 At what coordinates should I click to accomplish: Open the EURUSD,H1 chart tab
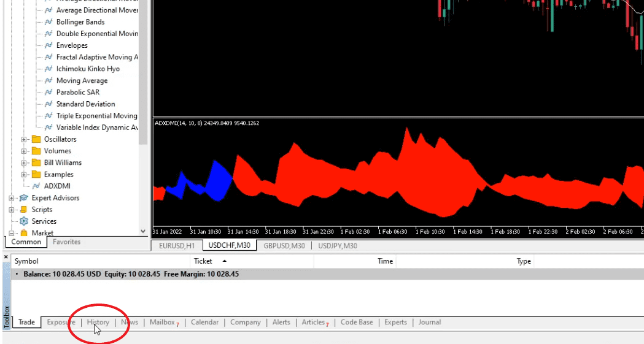177,246
